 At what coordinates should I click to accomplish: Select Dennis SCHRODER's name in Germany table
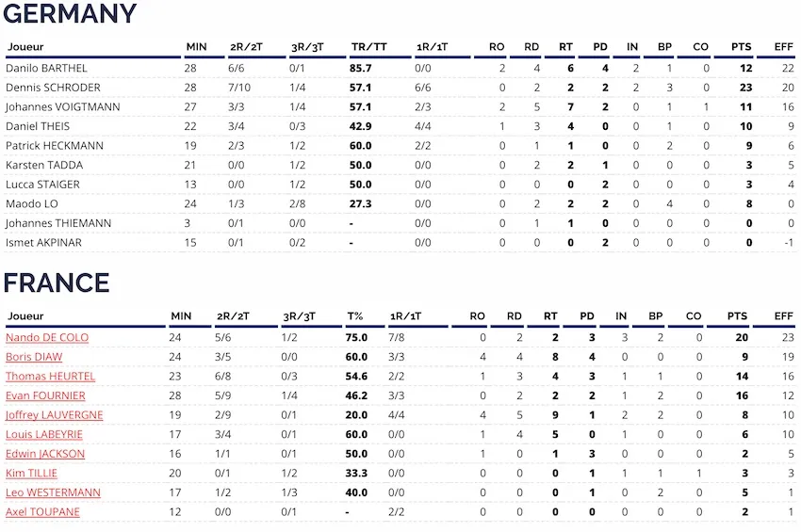pyautogui.click(x=52, y=88)
